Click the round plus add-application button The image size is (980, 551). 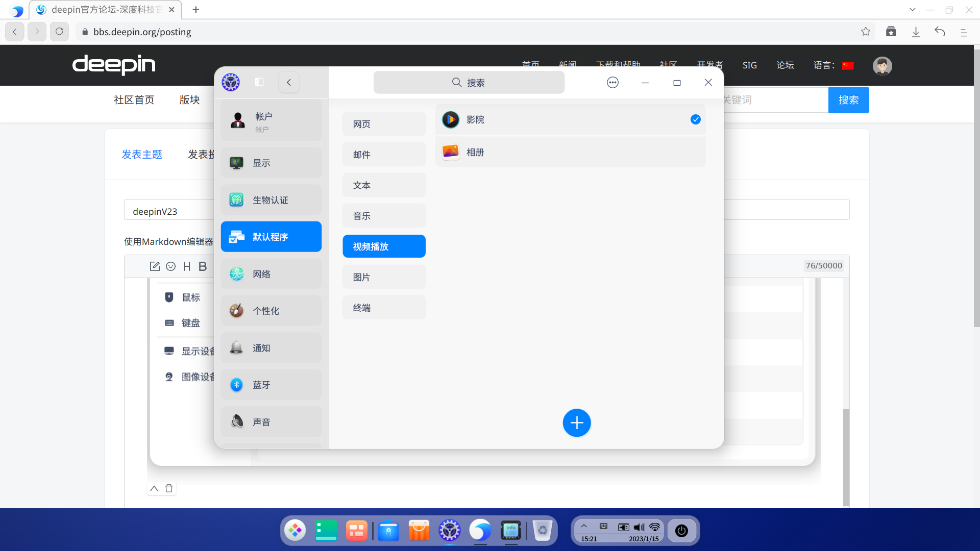tap(577, 422)
